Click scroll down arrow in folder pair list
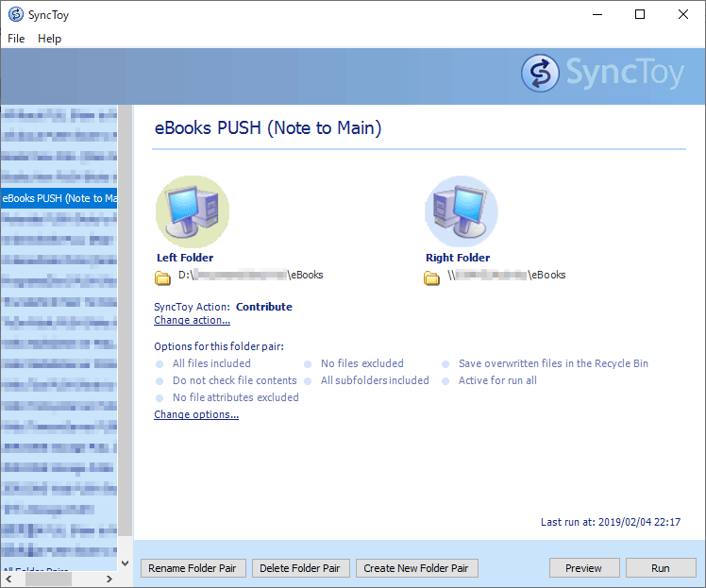 126,563
